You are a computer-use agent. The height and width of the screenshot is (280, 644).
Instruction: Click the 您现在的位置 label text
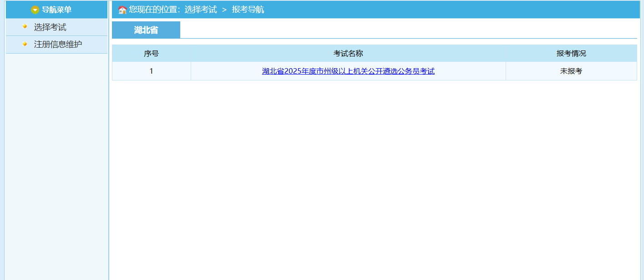click(155, 10)
